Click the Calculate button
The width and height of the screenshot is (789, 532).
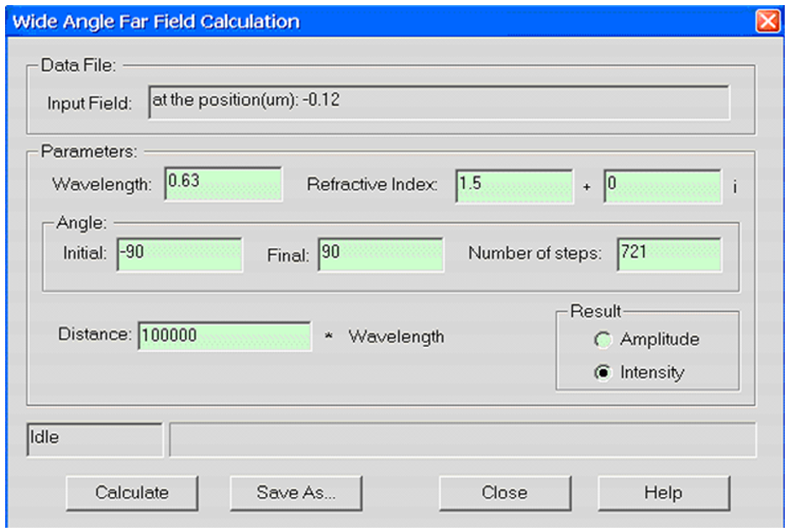132,493
